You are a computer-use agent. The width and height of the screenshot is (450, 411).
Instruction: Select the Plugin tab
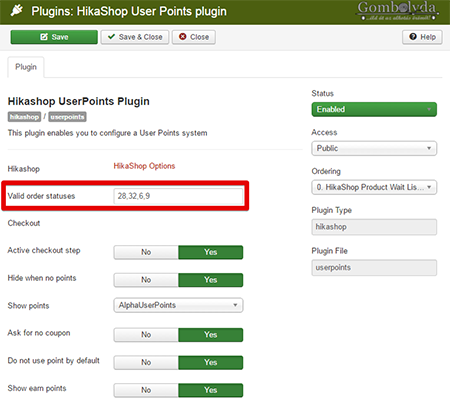point(26,67)
